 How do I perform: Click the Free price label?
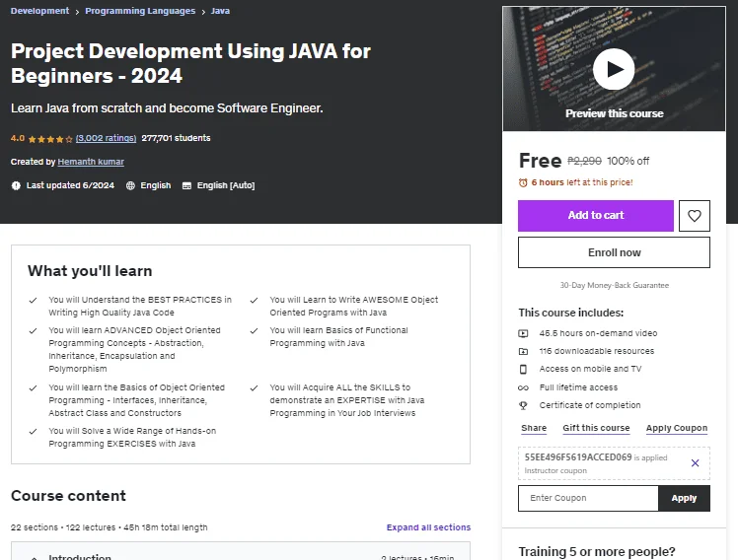(541, 161)
